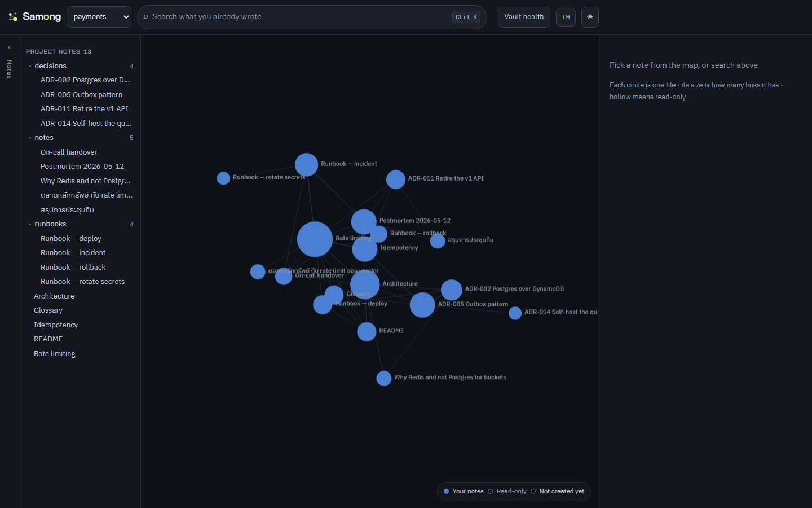Select the ตลาดหลักทรัพย์ rate limit vendor node

point(258,271)
